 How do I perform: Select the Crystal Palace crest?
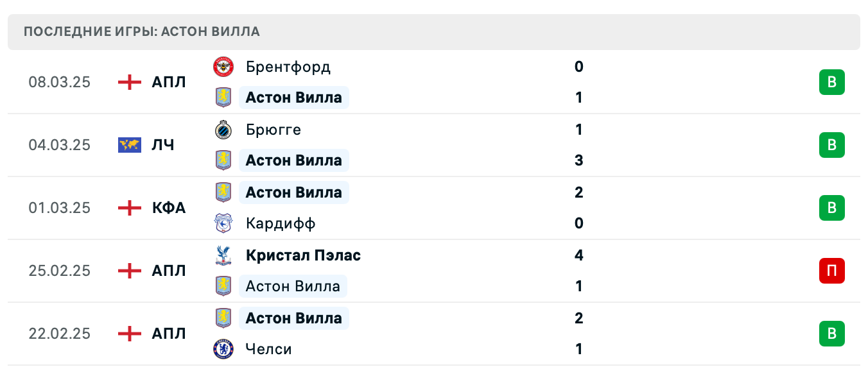coord(223,255)
